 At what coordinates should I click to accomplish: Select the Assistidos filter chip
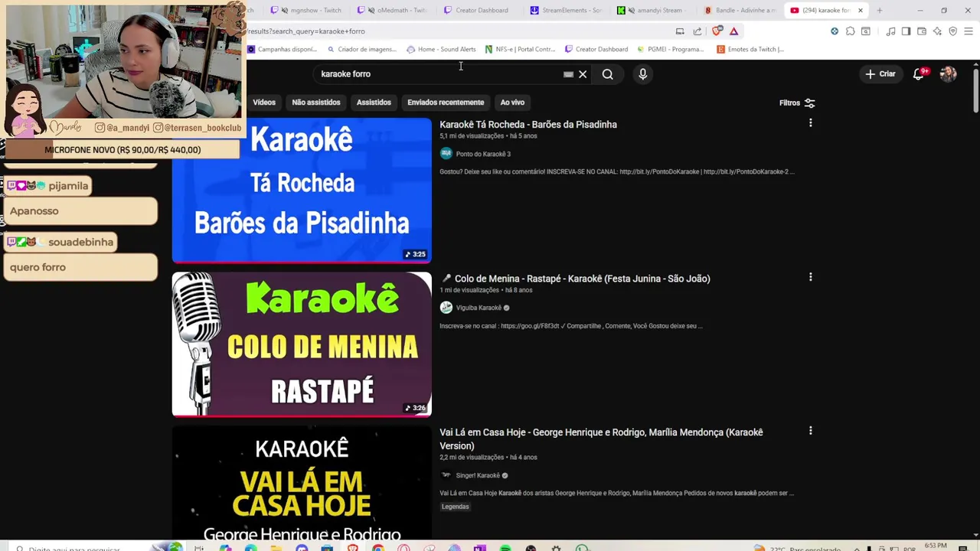pyautogui.click(x=374, y=103)
